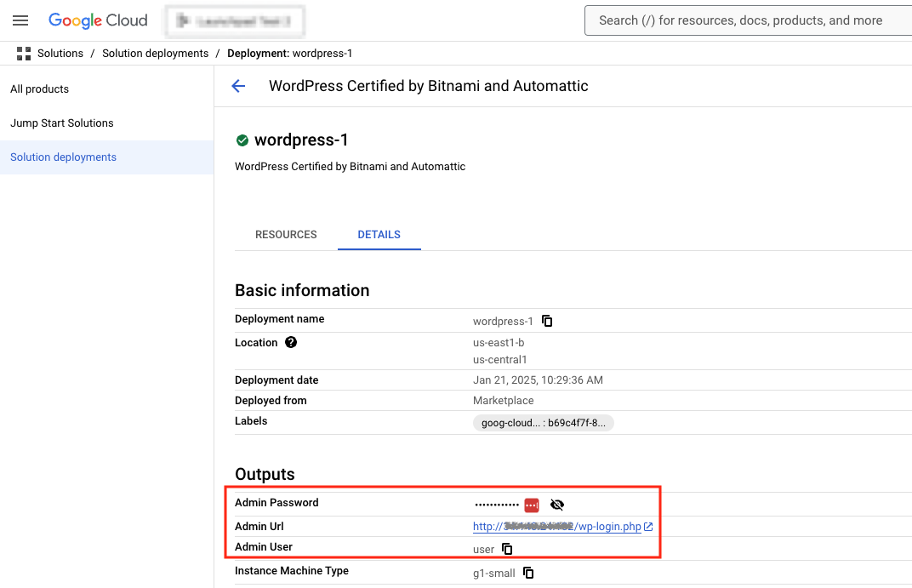
Task: Click the green deployment status checkmark
Action: [242, 140]
